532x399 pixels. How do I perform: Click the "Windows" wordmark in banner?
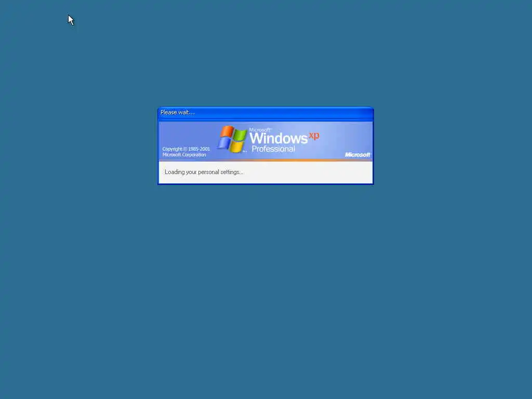278,138
